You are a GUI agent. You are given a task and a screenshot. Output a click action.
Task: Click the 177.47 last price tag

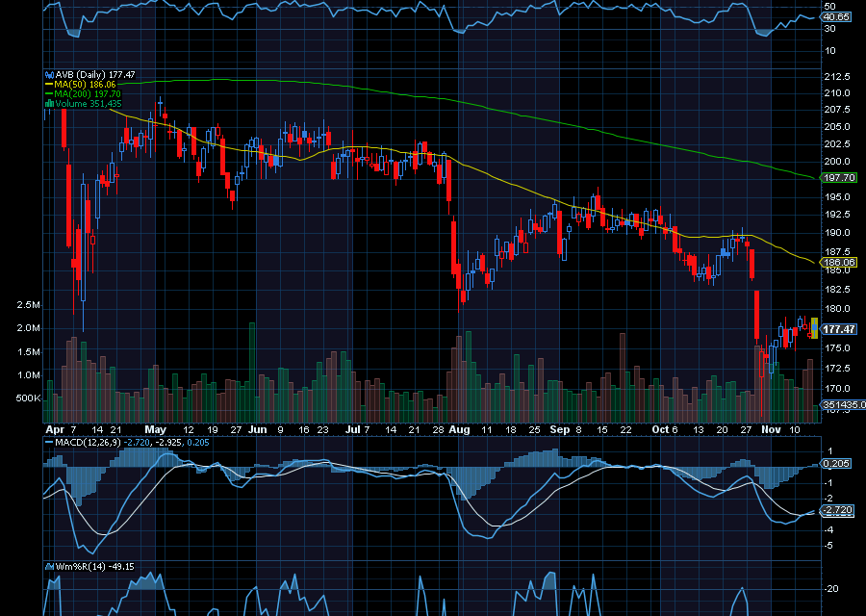[x=837, y=329]
